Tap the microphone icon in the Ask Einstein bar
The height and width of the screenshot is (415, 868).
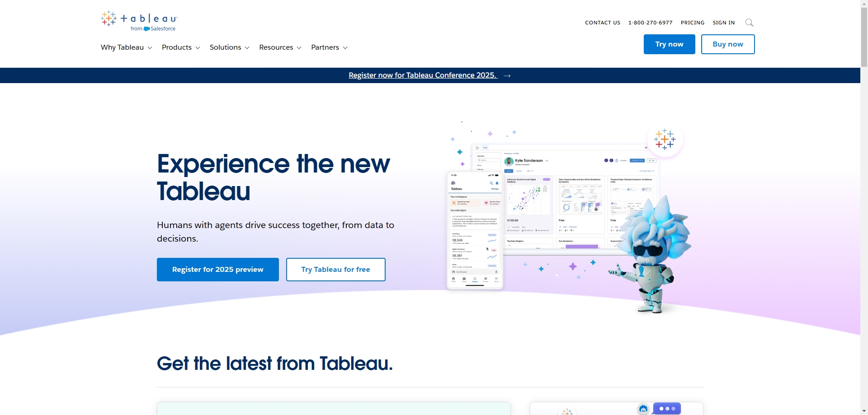(496, 272)
